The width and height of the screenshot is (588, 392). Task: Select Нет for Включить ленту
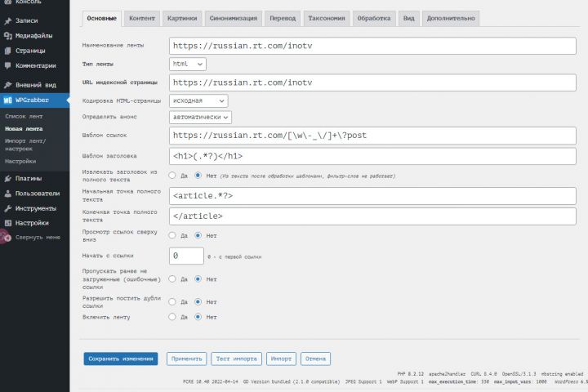tap(198, 317)
